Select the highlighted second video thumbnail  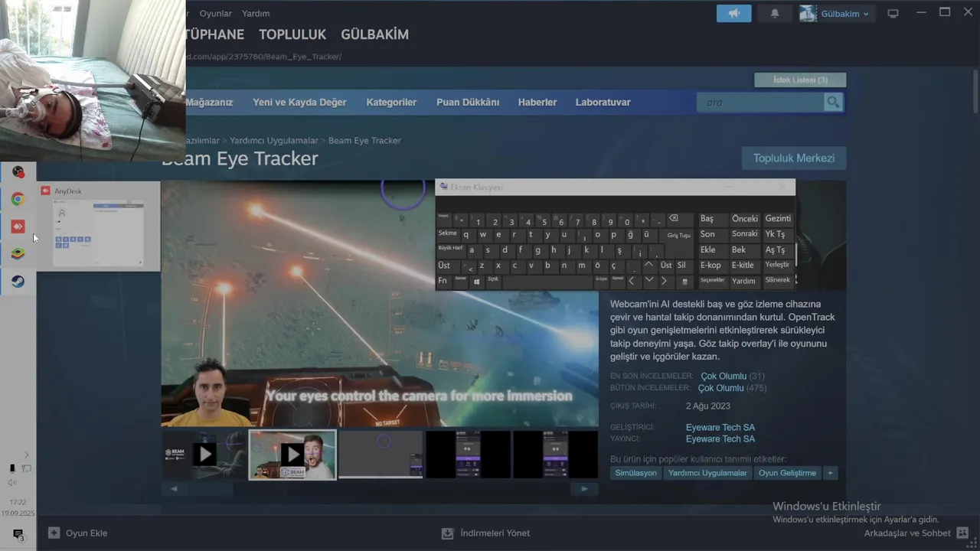click(292, 455)
